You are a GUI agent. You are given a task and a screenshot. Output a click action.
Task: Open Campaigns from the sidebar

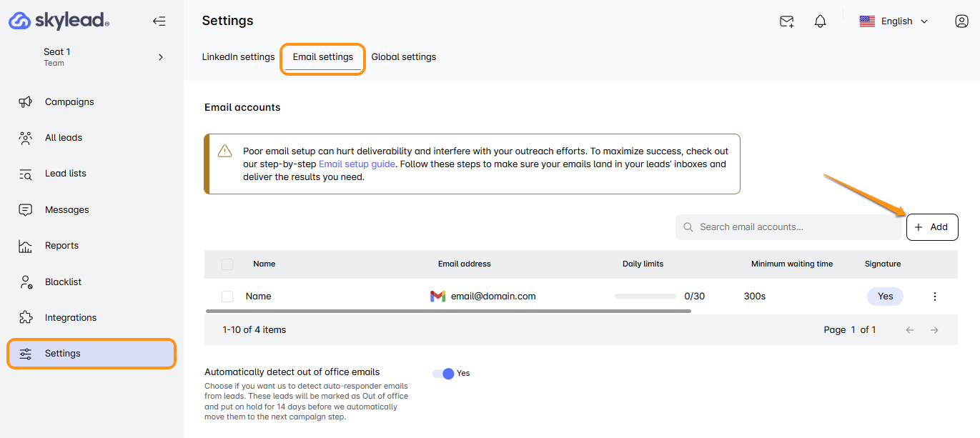(x=69, y=102)
